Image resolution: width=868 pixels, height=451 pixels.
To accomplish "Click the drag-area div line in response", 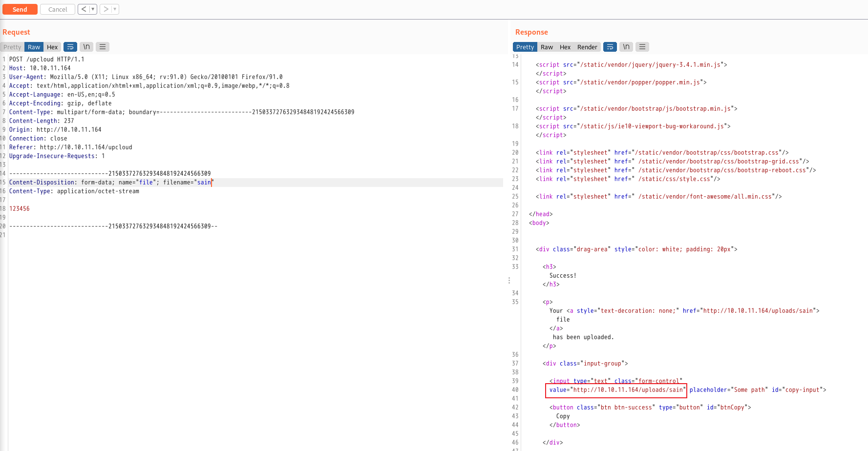I will point(636,249).
